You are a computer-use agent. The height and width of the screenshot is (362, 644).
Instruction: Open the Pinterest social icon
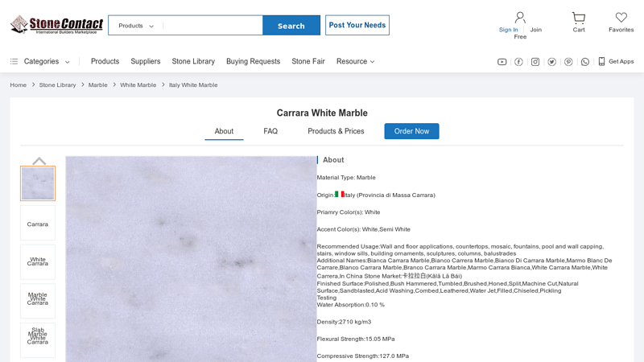pos(568,62)
